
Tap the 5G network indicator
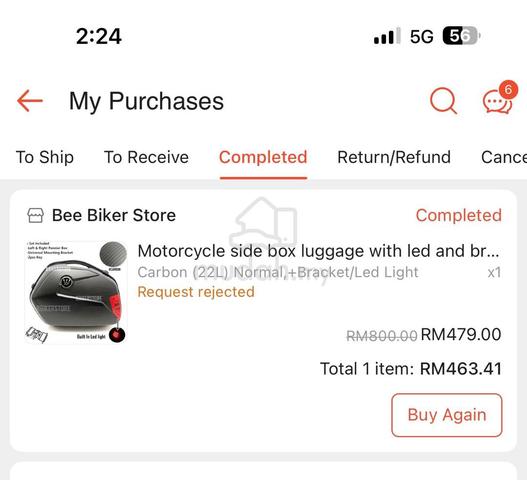(421, 36)
